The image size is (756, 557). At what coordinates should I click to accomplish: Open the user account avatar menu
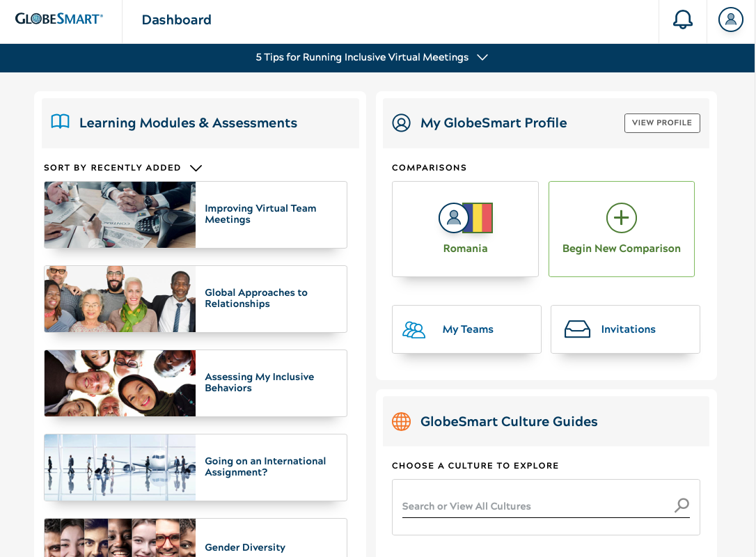point(730,19)
